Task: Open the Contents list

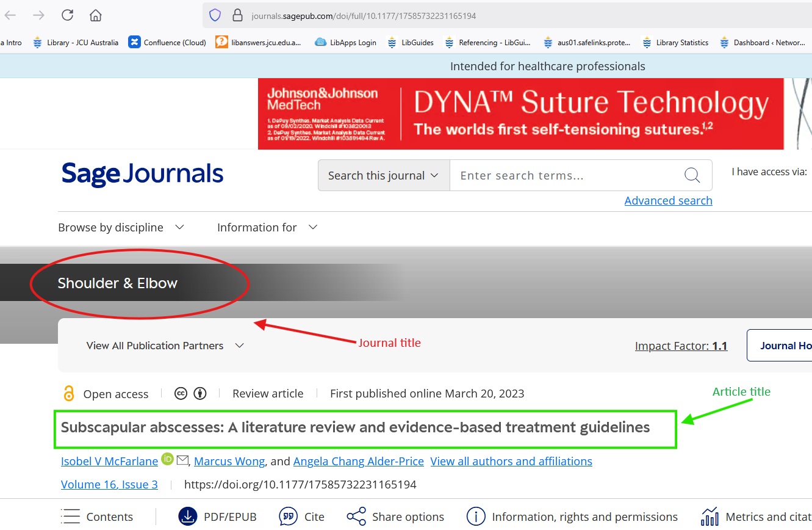Action: click(98, 517)
